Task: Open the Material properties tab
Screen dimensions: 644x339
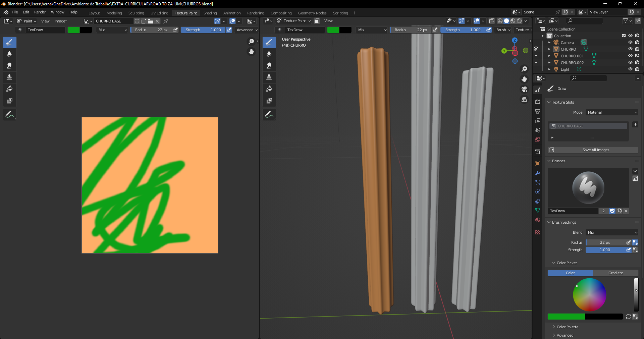Action: click(538, 220)
